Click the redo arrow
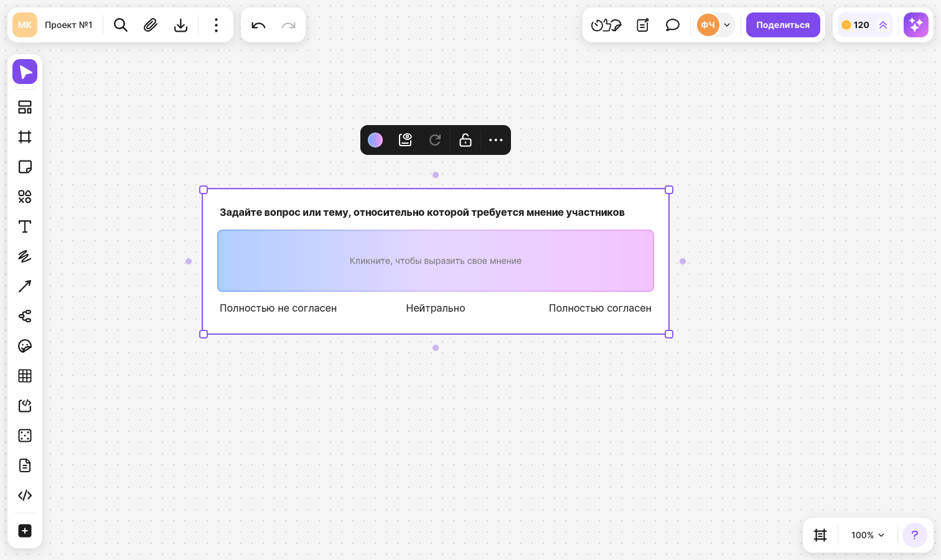Viewport: 941px width, 560px height. coord(288,25)
